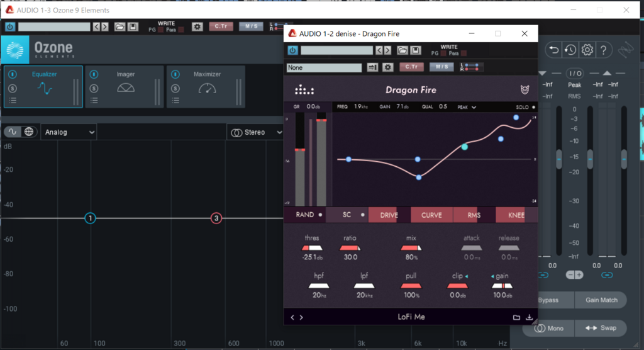Open Imager module preset list icon
This screenshot has width=644, height=350.
[94, 100]
